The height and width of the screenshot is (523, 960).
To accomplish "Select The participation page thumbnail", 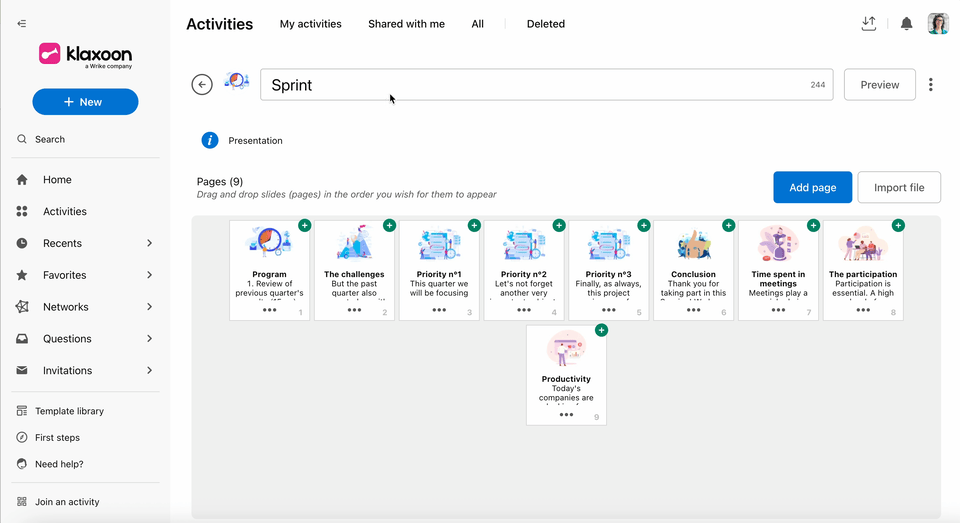I will [x=863, y=270].
